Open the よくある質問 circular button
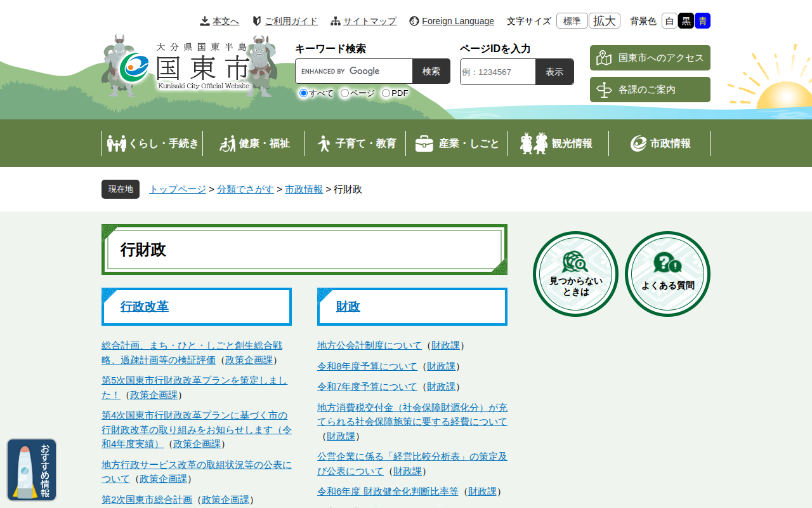The height and width of the screenshot is (508, 812). [x=667, y=274]
